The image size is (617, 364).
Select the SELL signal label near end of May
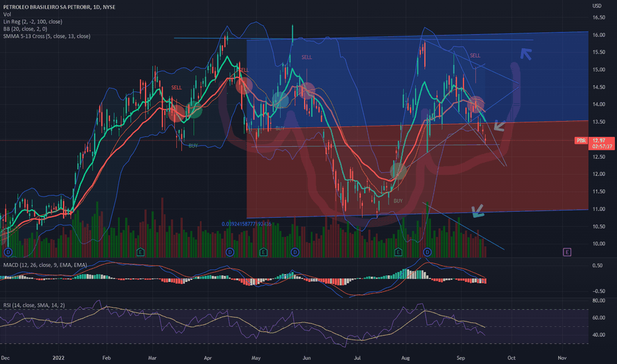pyautogui.click(x=307, y=57)
